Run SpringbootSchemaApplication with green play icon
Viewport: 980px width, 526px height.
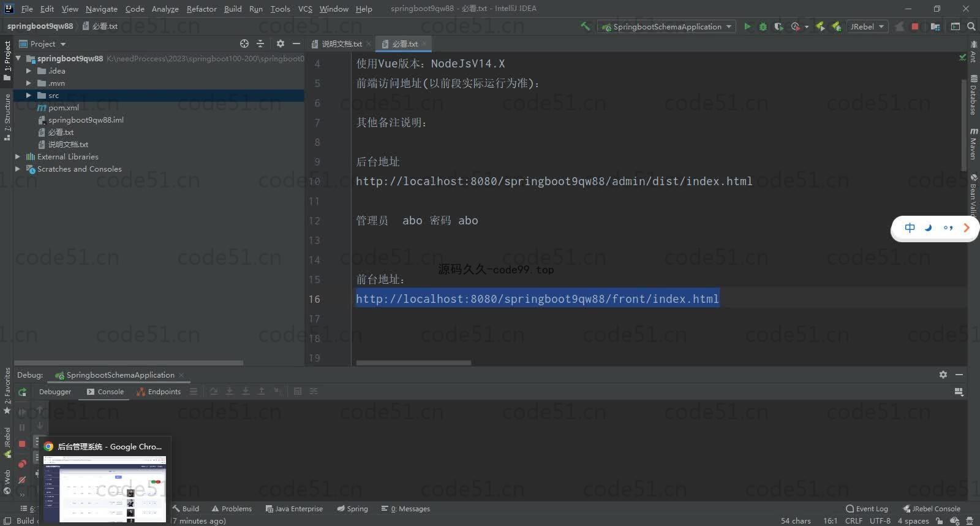coord(747,26)
